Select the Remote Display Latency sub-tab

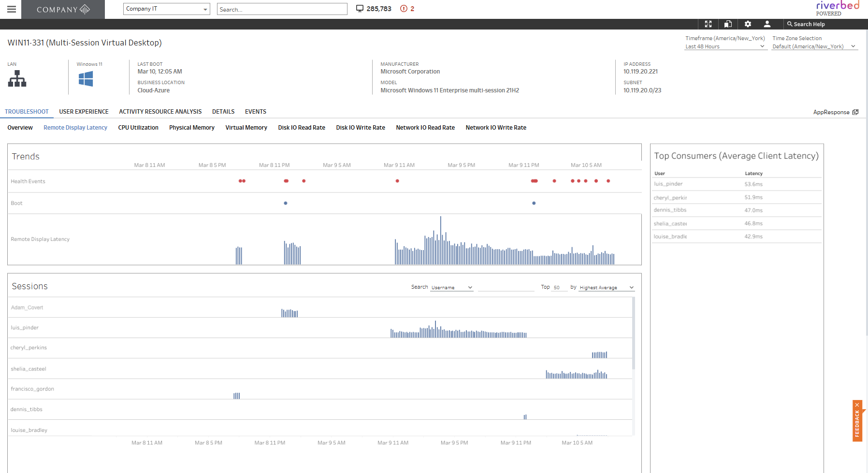pos(75,128)
